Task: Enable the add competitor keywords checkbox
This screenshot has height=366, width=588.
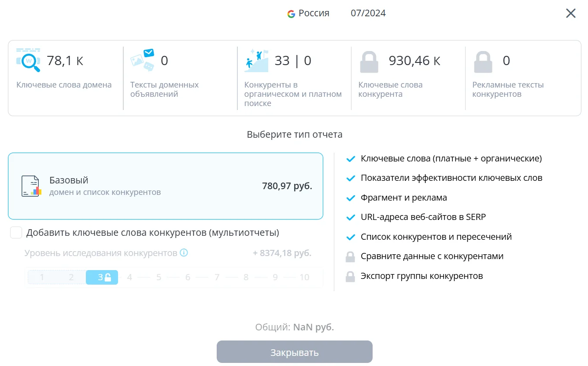Action: pyautogui.click(x=16, y=233)
